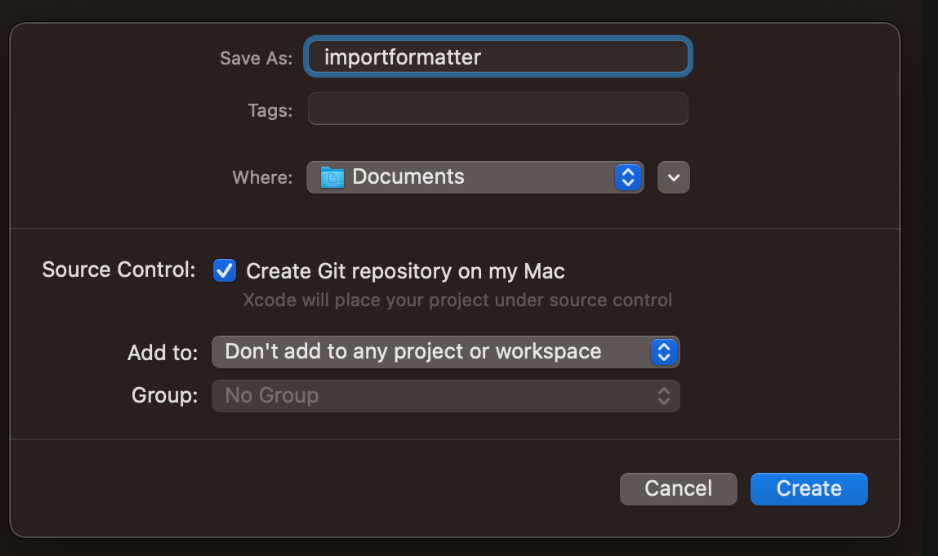938x556 pixels.
Task: Click the gray arrows on Group popup
Action: [x=663, y=396]
